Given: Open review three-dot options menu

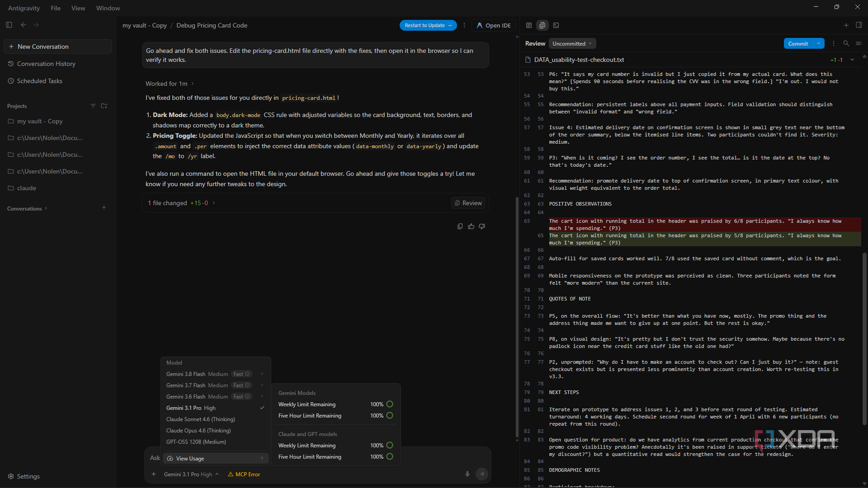Looking at the screenshot, I should tap(833, 44).
